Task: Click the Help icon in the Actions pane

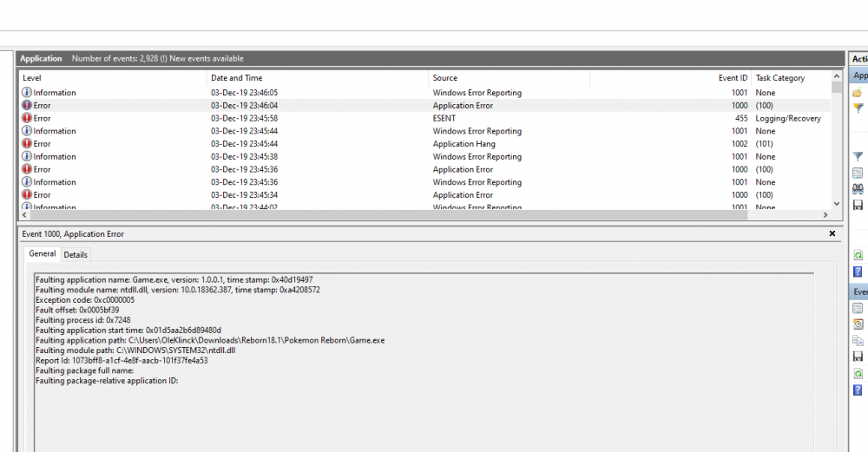Action: [x=858, y=272]
